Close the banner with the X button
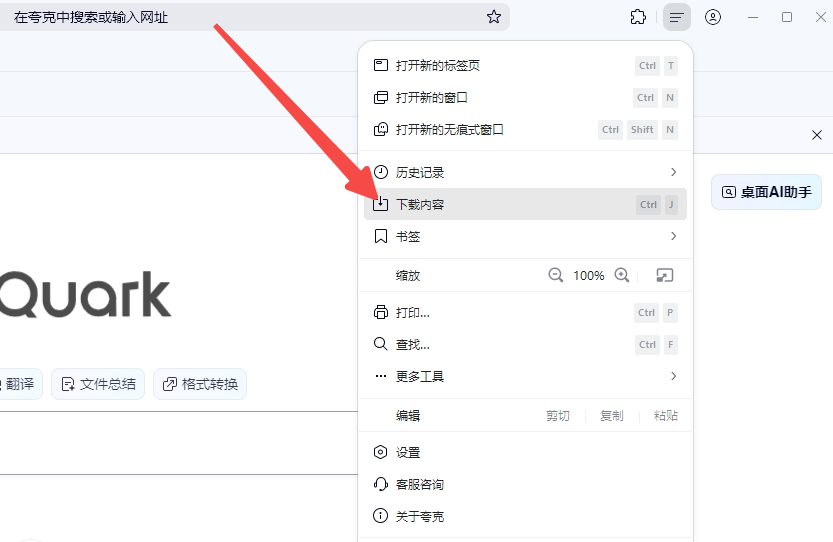The height and width of the screenshot is (542, 833). coord(817,135)
